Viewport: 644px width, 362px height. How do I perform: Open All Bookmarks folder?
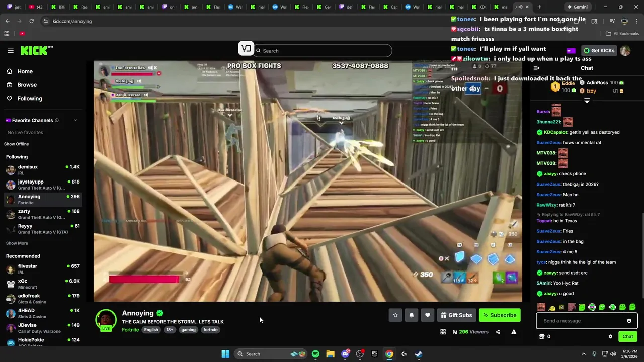pos(622,34)
